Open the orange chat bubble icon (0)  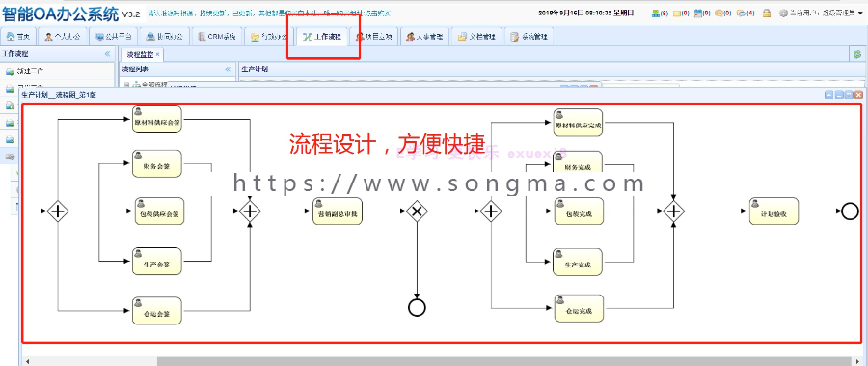[719, 13]
